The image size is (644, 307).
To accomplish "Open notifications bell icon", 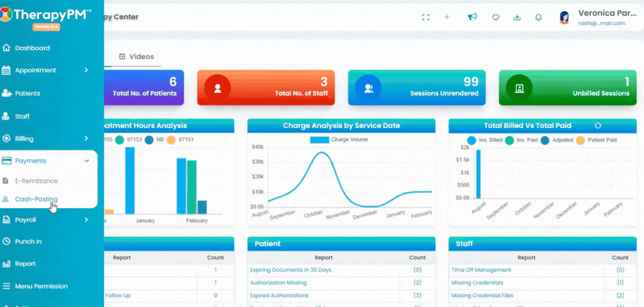I will click(x=538, y=17).
